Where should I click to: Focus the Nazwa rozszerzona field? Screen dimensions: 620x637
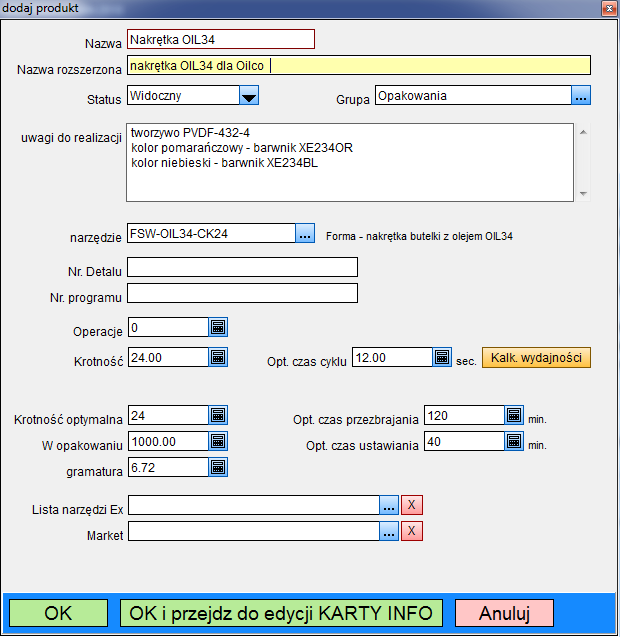(x=359, y=65)
